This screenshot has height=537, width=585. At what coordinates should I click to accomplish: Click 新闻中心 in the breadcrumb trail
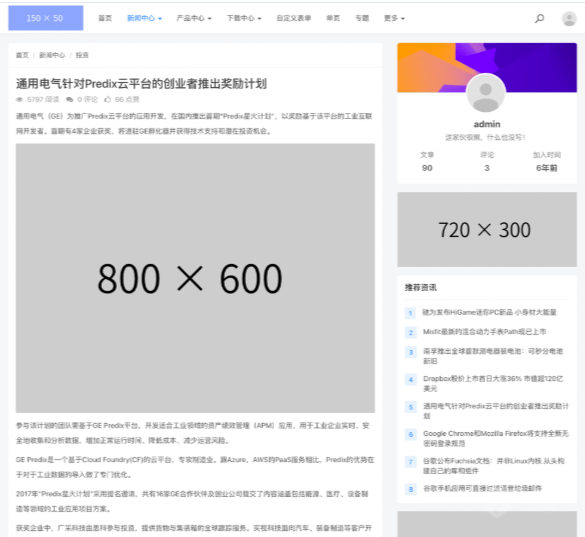click(x=52, y=55)
